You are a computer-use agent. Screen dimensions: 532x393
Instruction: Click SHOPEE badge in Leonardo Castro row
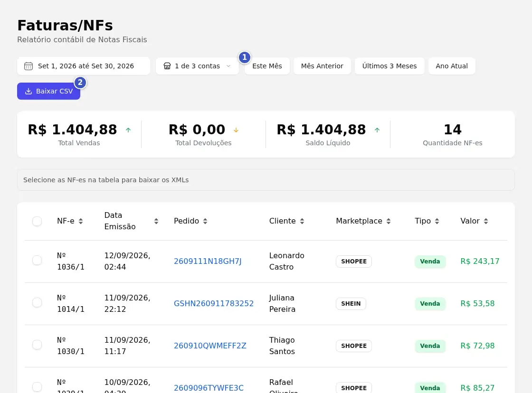pos(354,262)
